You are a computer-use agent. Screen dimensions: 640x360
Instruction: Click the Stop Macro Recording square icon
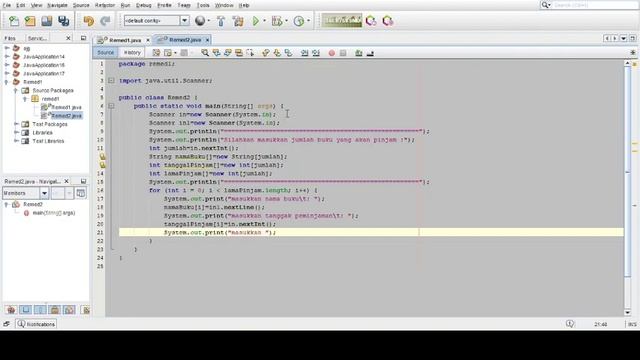(x=343, y=53)
